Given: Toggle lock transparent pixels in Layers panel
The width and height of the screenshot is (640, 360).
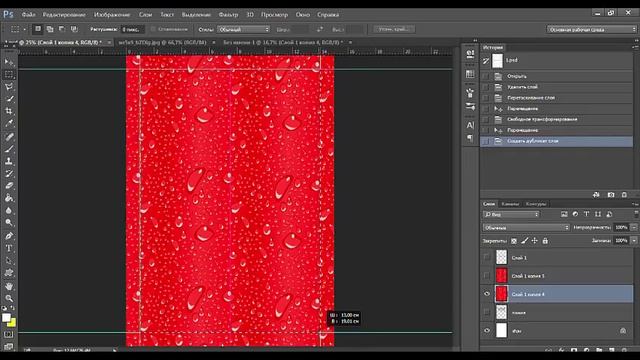Looking at the screenshot, I should tap(514, 241).
